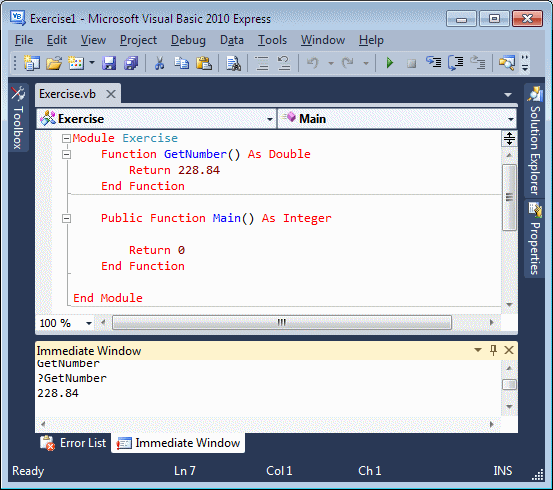Image resolution: width=553 pixels, height=490 pixels.
Task: Click the Undo arrow icon
Action: 312,63
